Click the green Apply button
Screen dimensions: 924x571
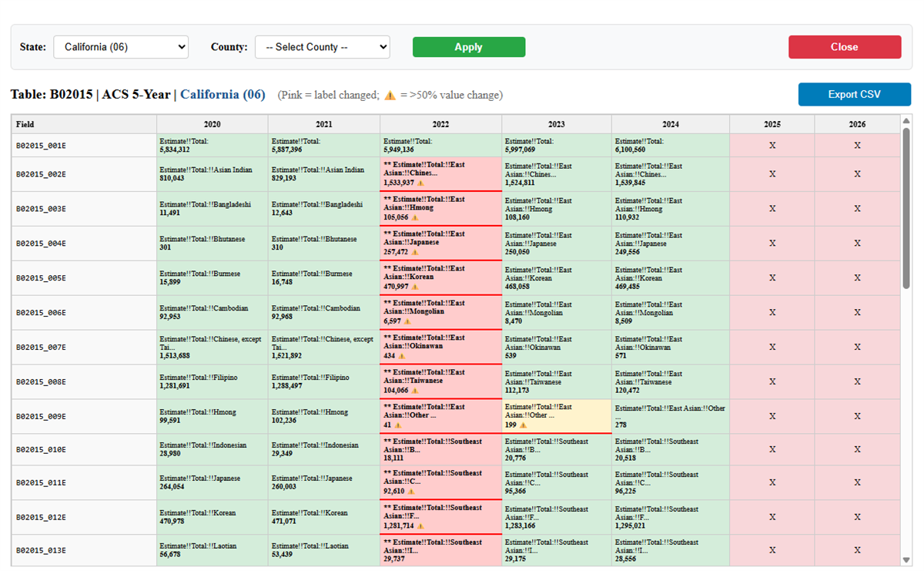[x=469, y=47]
